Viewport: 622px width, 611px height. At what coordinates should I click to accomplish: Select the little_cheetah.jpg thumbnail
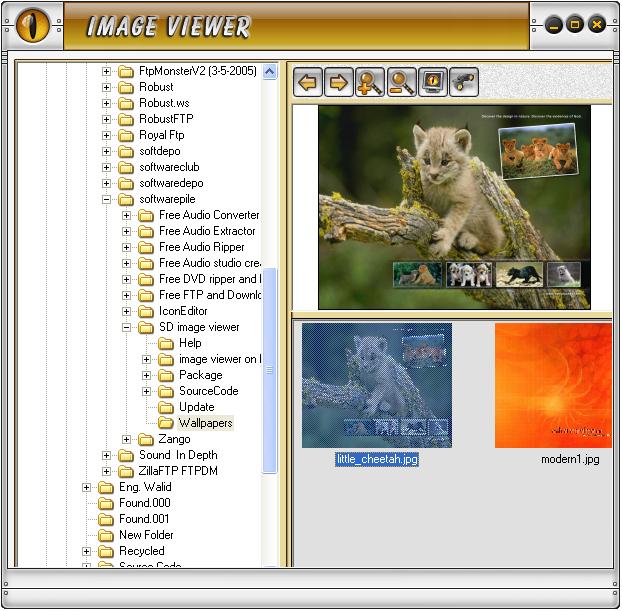point(376,385)
